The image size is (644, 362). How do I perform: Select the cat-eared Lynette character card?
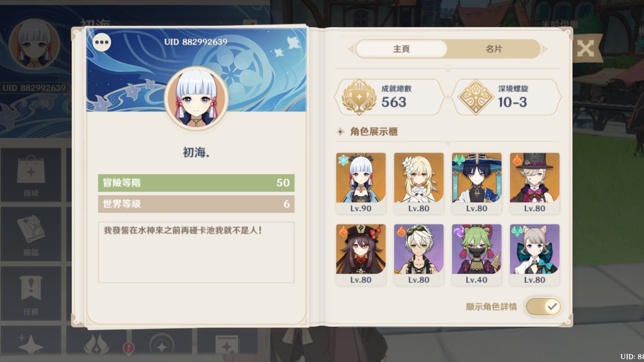click(535, 254)
